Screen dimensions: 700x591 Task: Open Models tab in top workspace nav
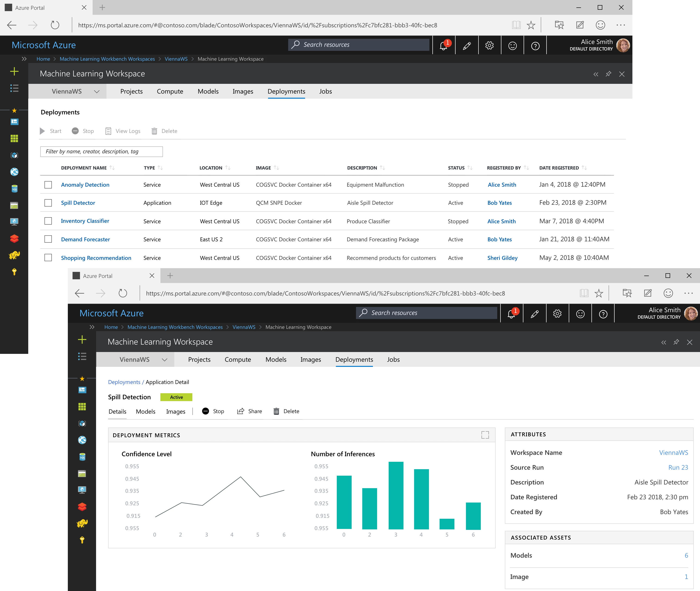point(208,91)
